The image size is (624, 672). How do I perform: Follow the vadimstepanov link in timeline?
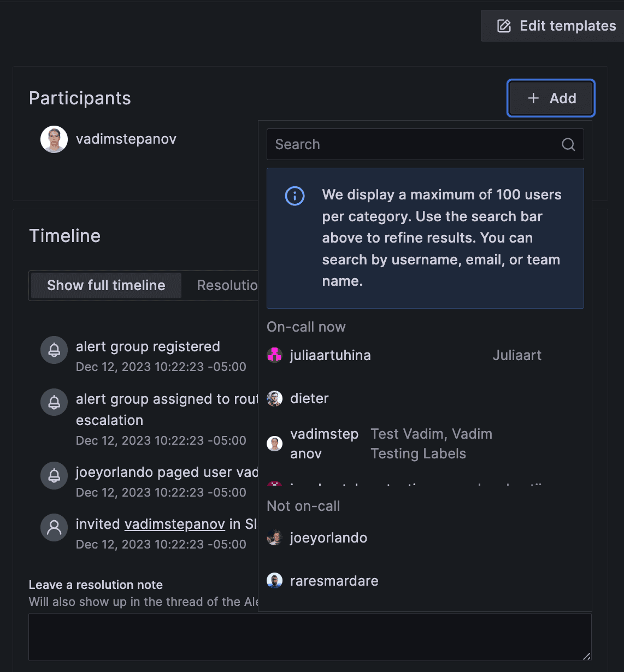[175, 524]
